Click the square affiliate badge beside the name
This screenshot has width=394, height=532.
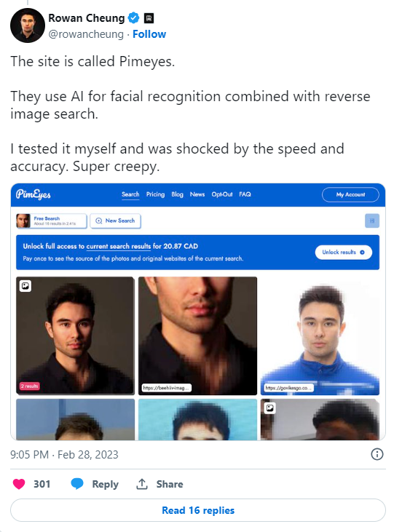(x=149, y=18)
